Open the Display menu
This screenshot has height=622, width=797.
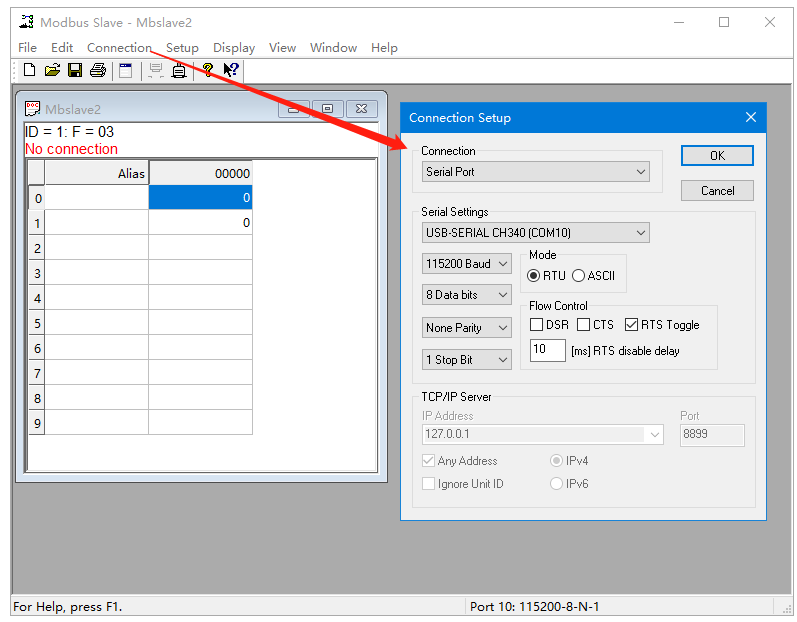234,48
